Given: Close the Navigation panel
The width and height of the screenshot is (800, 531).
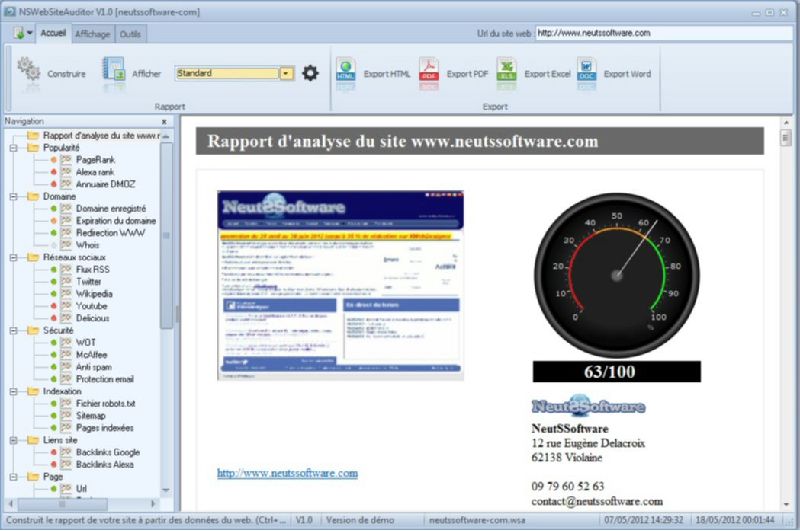Looking at the screenshot, I should click(165, 121).
